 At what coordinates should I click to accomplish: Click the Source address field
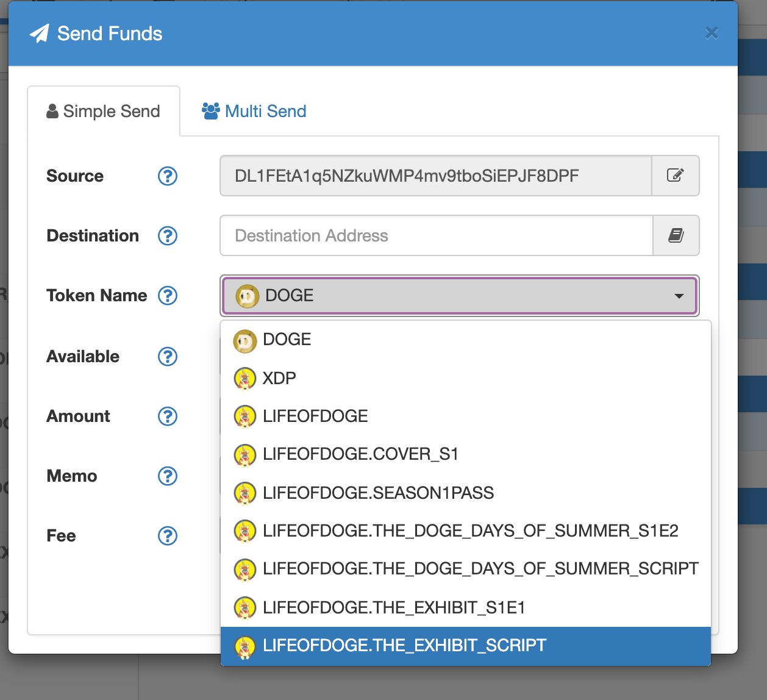point(436,176)
